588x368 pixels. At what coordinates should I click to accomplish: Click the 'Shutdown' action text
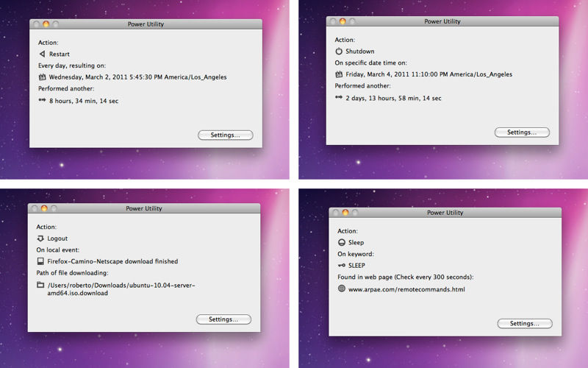360,52
